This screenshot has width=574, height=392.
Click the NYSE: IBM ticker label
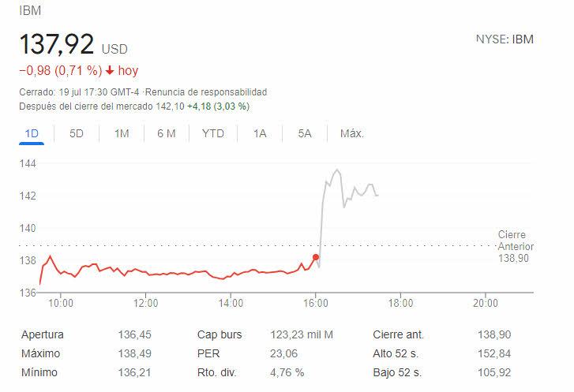click(504, 39)
